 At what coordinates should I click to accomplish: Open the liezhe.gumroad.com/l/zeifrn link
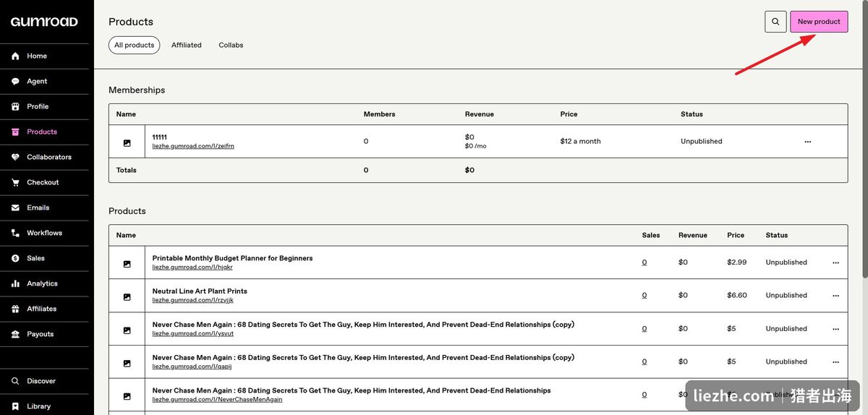193,146
